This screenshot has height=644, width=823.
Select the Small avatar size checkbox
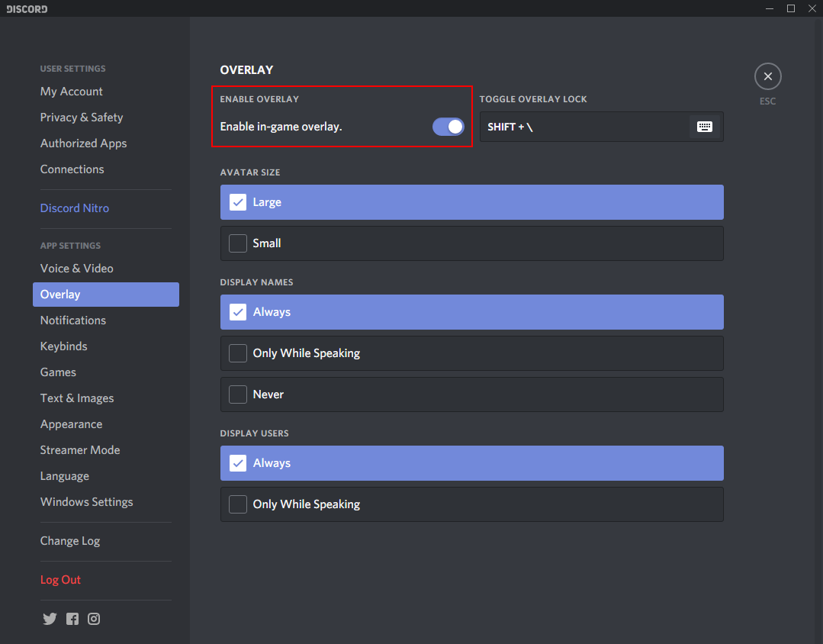239,243
